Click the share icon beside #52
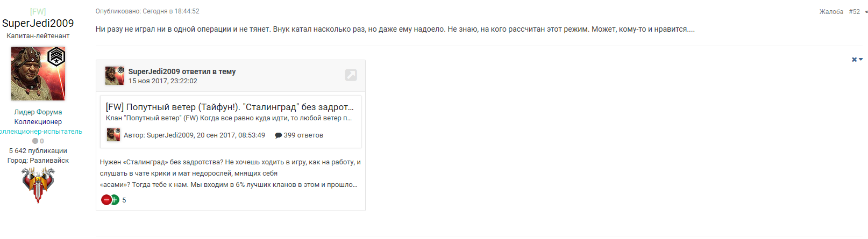 [866, 12]
